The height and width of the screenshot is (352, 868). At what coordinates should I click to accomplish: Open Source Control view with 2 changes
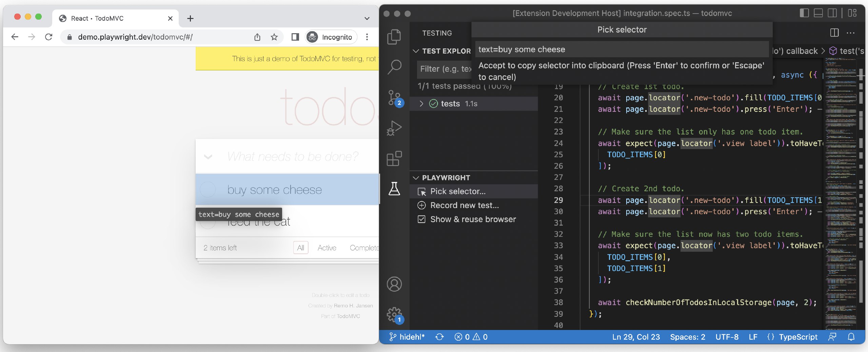(x=395, y=98)
